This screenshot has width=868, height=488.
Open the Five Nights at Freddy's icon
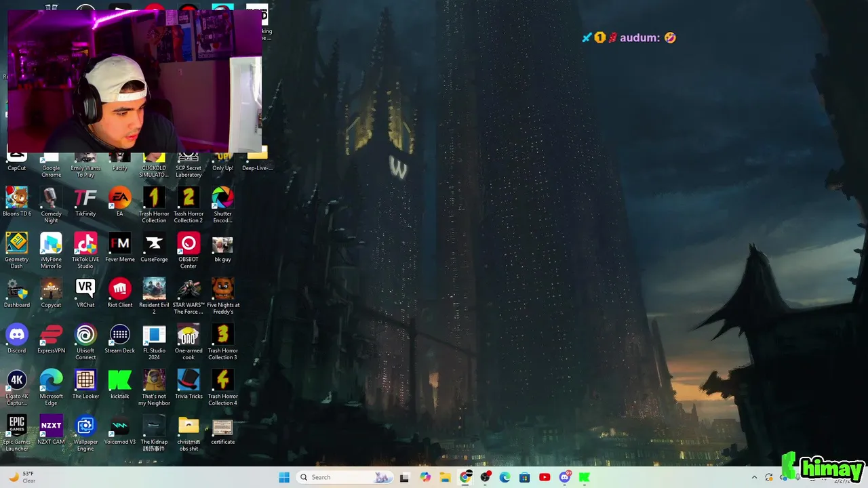click(x=222, y=289)
